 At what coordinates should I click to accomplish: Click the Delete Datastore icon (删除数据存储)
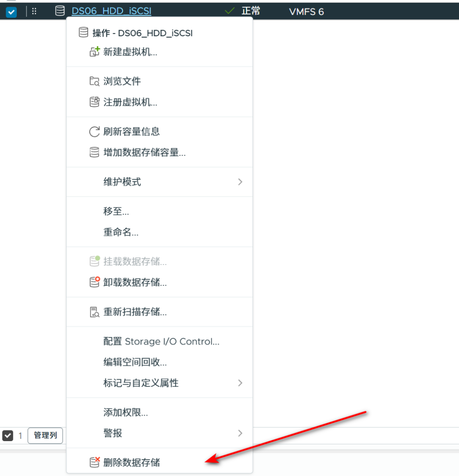[x=94, y=462]
